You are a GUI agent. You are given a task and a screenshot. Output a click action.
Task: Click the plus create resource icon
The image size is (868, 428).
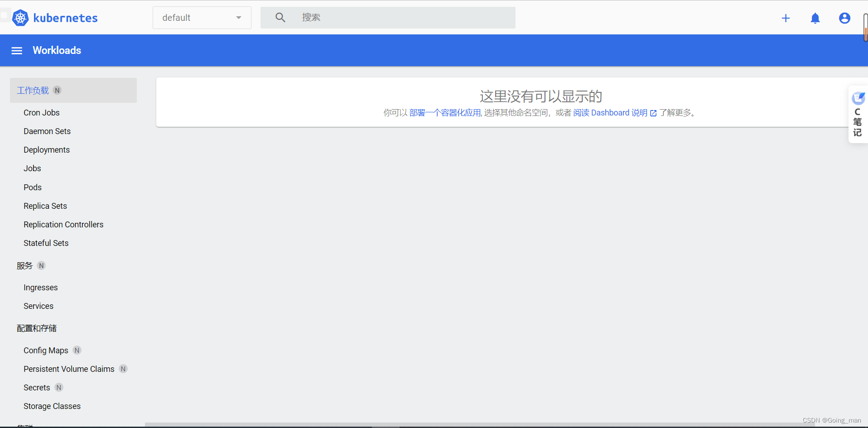pos(786,18)
